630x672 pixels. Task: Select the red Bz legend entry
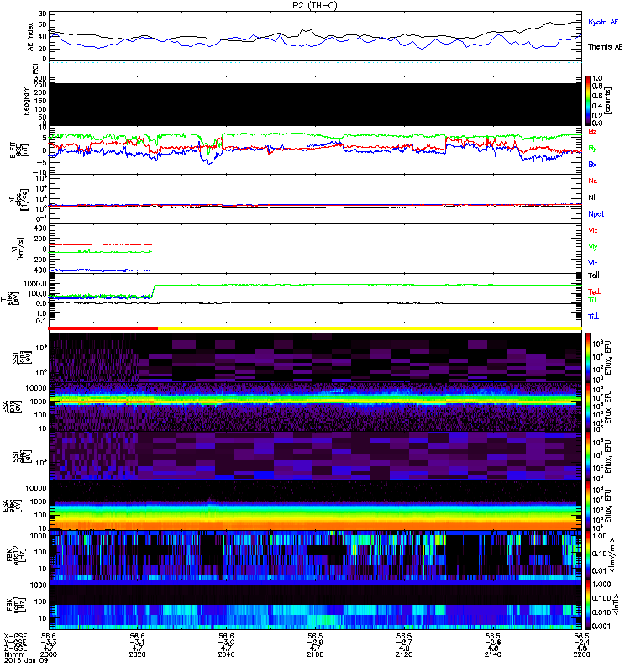coord(593,132)
